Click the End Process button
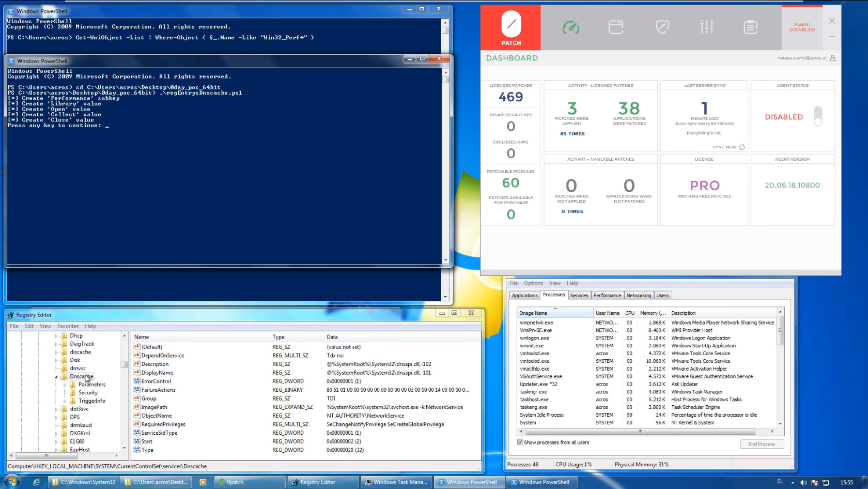Viewport: 868px width, 489px height. (x=762, y=444)
